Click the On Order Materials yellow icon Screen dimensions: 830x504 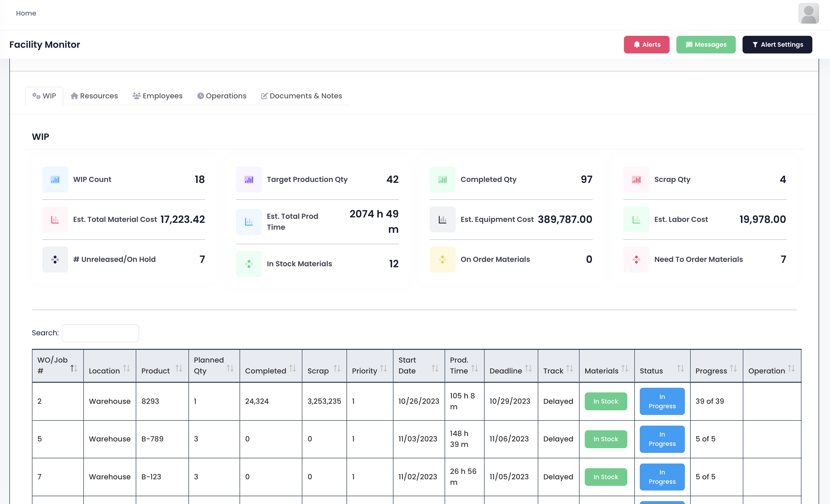[x=442, y=260]
